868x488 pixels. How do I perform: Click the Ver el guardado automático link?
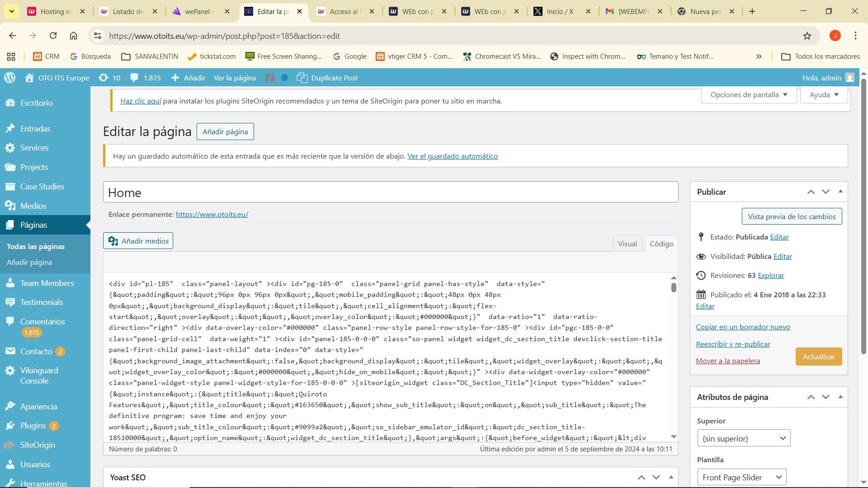tap(453, 156)
